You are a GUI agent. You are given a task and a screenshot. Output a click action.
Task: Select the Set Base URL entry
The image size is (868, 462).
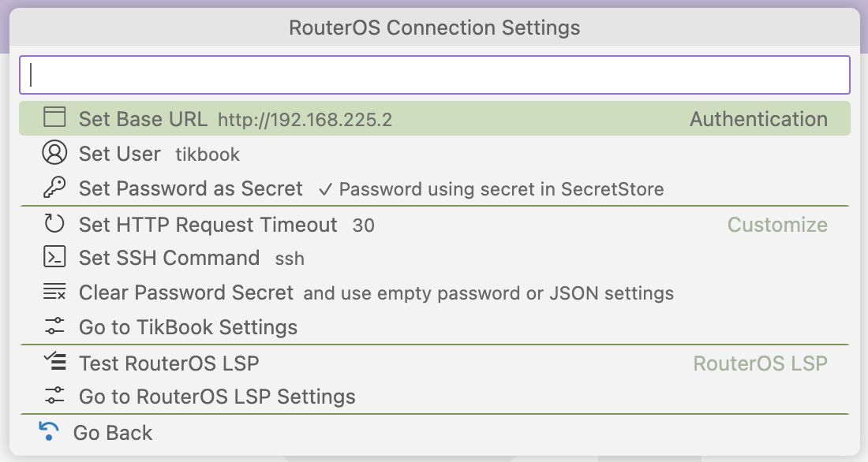tap(435, 118)
